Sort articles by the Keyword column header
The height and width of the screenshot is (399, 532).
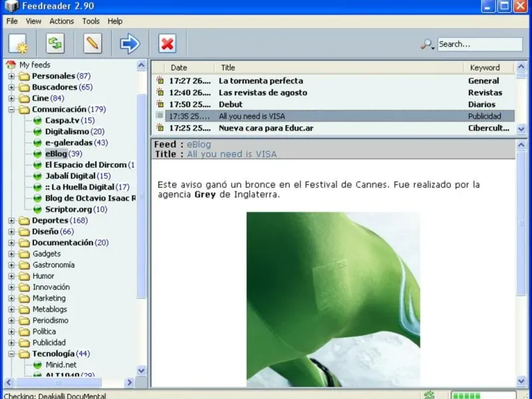coord(489,68)
